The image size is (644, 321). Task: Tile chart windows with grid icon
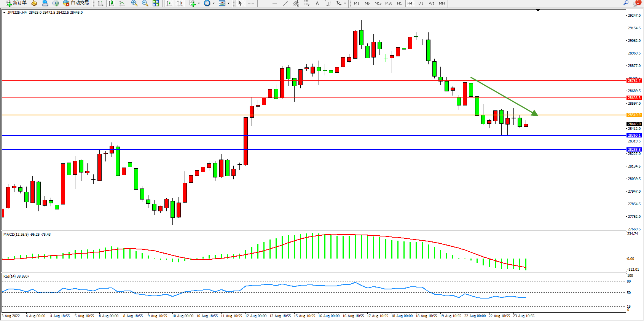(x=156, y=3)
